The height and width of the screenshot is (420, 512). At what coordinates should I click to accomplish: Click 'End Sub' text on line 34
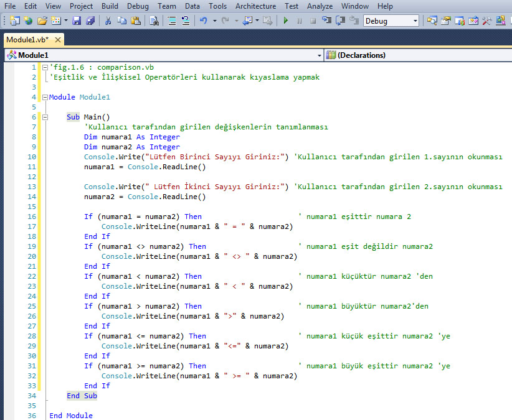(82, 396)
